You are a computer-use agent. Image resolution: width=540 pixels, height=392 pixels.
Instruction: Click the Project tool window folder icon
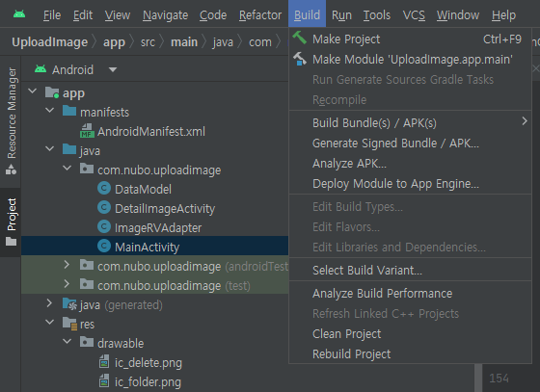point(11,242)
